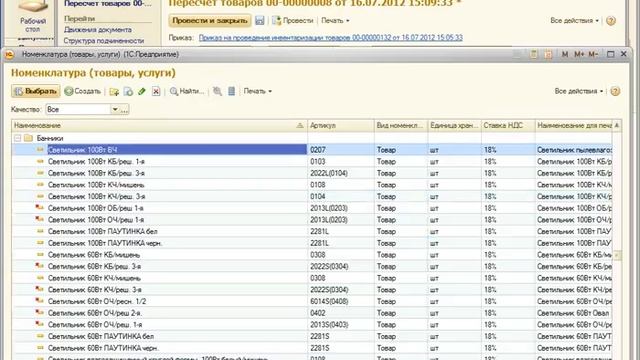Image resolution: width=640 pixels, height=360 pixels.
Task: Create a new item with Создать
Action: (x=83, y=91)
